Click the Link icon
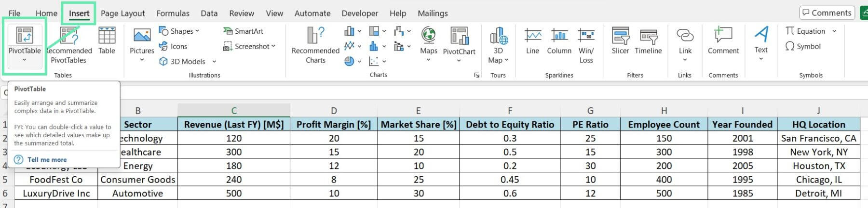This screenshot has height=208, width=868. coord(685,35)
